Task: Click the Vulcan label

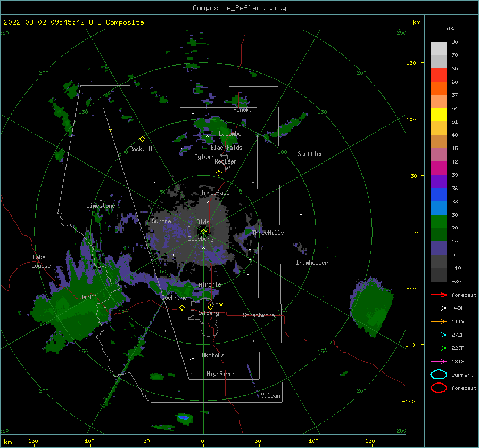Action: coord(271,396)
